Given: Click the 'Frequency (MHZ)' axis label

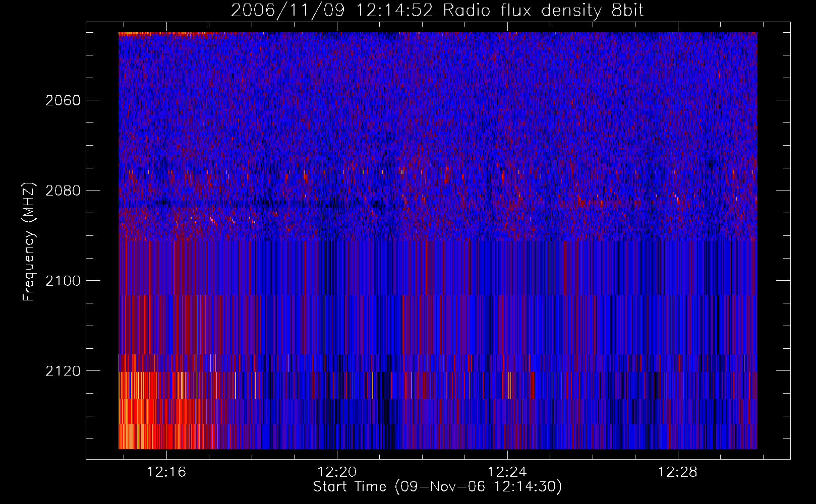Looking at the screenshot, I should tap(29, 242).
